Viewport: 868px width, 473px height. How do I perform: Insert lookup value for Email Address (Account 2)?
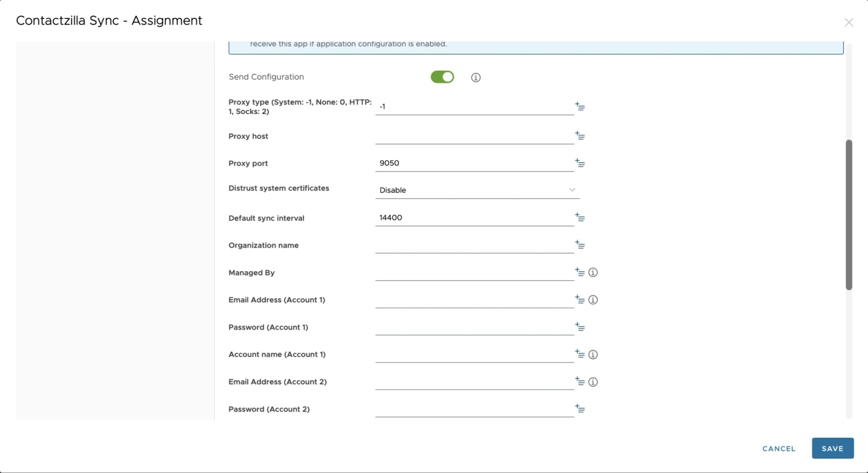(580, 381)
